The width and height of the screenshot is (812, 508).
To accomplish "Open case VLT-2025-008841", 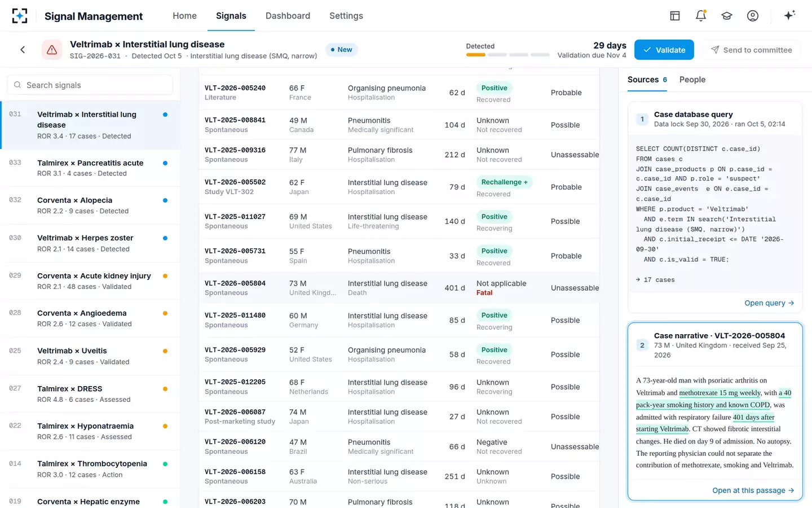I will [235, 120].
